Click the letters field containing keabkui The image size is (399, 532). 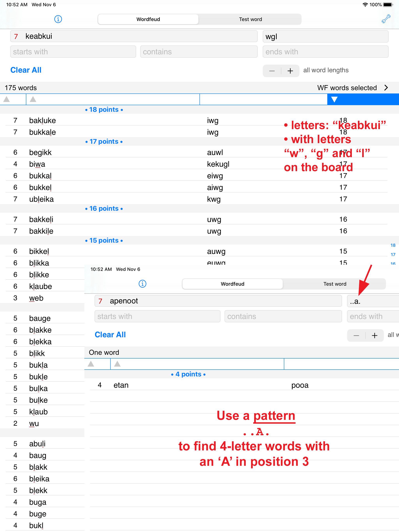(134, 36)
